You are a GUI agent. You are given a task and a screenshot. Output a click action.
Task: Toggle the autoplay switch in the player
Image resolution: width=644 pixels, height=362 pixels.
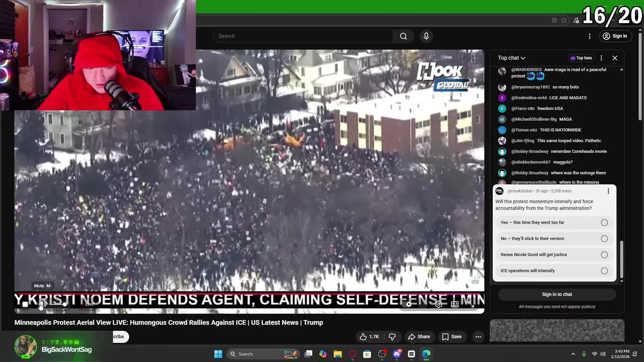pos(407,304)
